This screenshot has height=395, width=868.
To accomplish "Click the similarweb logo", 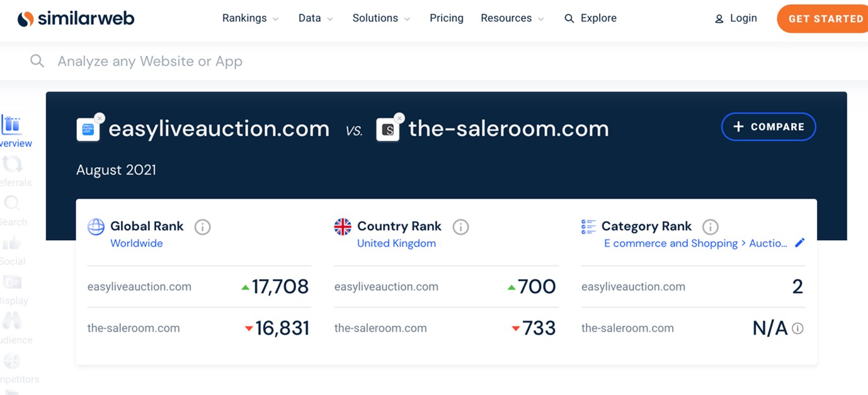I will (x=76, y=18).
